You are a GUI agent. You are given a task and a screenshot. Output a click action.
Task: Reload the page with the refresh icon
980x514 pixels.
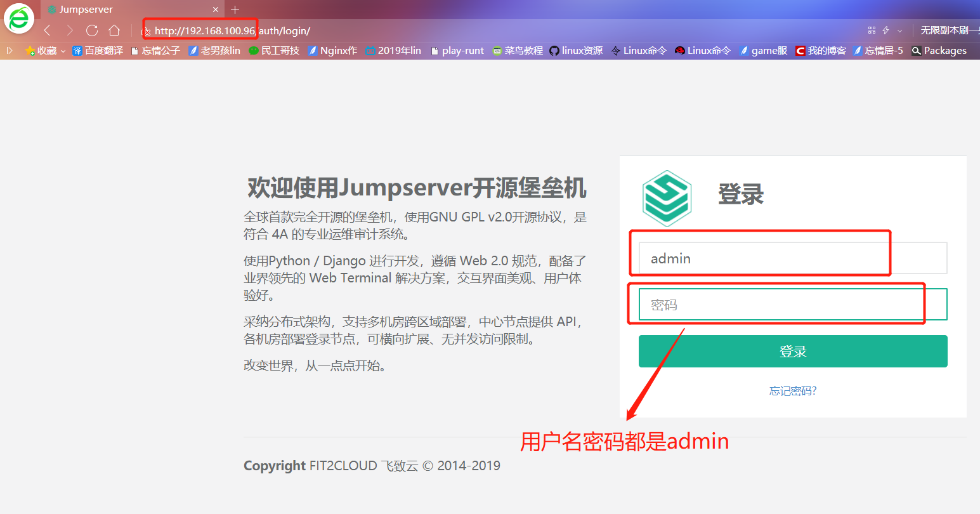tap(92, 30)
